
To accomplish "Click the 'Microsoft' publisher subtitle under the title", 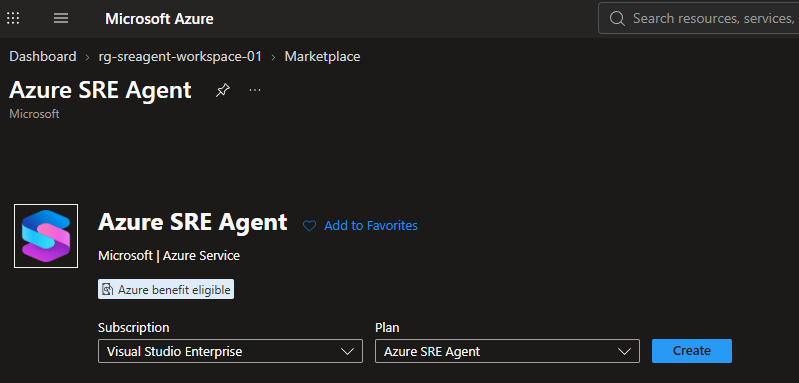I will click(x=34, y=114).
